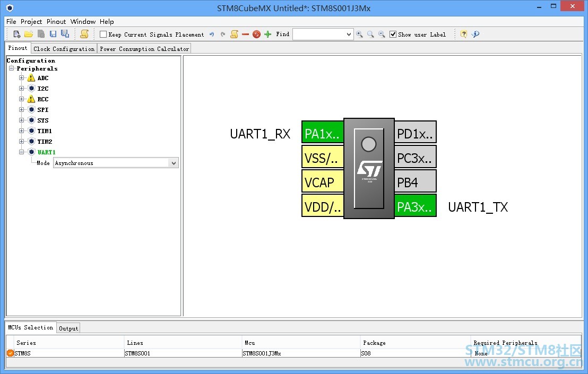This screenshot has height=374, width=588.
Task: Toggle the green PA1 pin on the chip
Action: [x=323, y=133]
